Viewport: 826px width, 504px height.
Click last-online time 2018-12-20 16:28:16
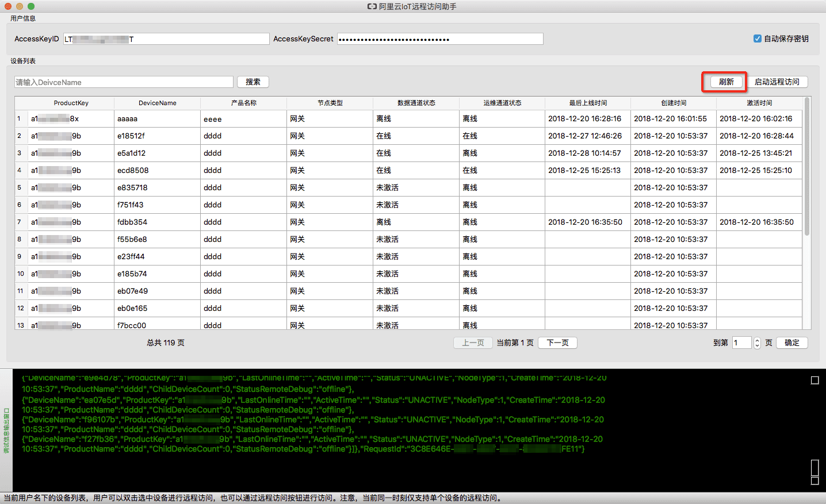(x=588, y=118)
